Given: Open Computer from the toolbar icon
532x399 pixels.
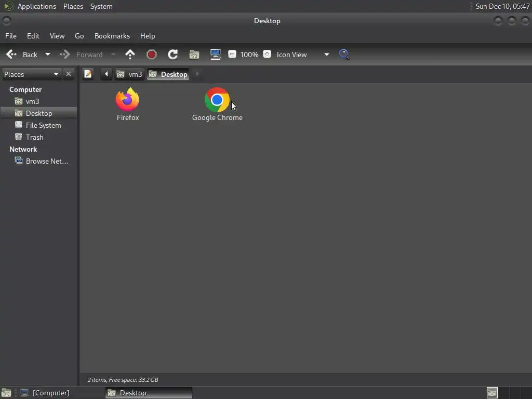Looking at the screenshot, I should 216,54.
